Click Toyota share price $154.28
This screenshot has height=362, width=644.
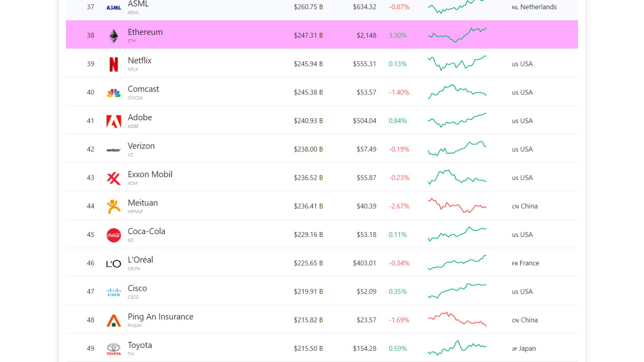pos(365,348)
